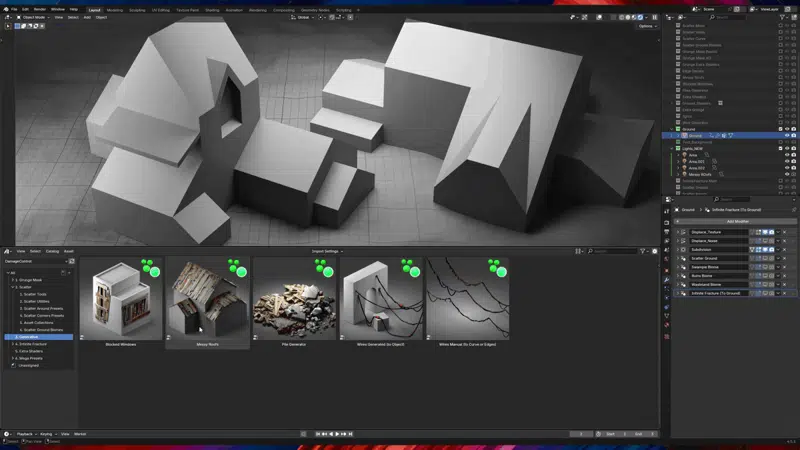Screen dimensions: 800x450
Task: Open the Particles properties tab icon
Action: [667, 289]
